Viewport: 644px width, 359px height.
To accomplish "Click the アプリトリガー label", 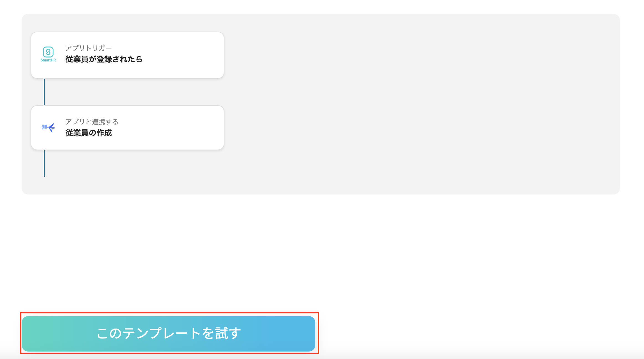I will (x=89, y=47).
